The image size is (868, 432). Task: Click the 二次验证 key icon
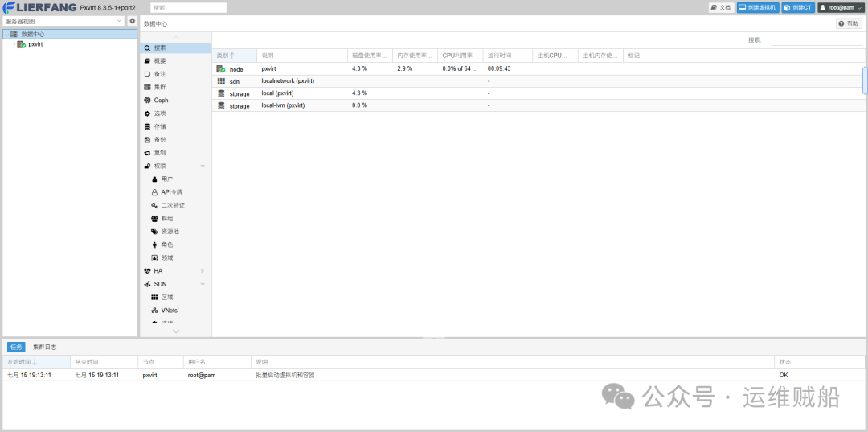tap(154, 205)
